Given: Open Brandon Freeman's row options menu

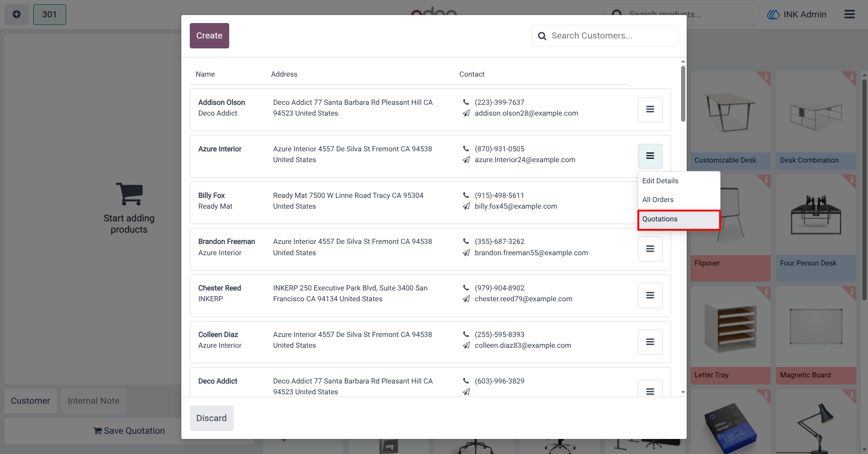Looking at the screenshot, I should click(650, 249).
